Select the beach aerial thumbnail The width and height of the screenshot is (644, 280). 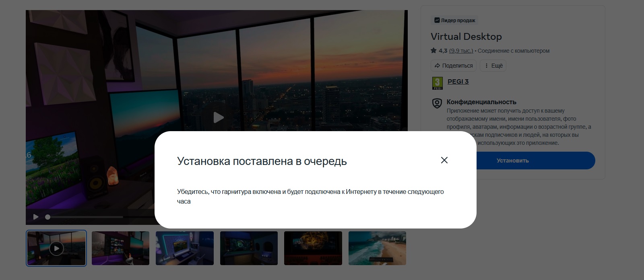pyautogui.click(x=377, y=248)
